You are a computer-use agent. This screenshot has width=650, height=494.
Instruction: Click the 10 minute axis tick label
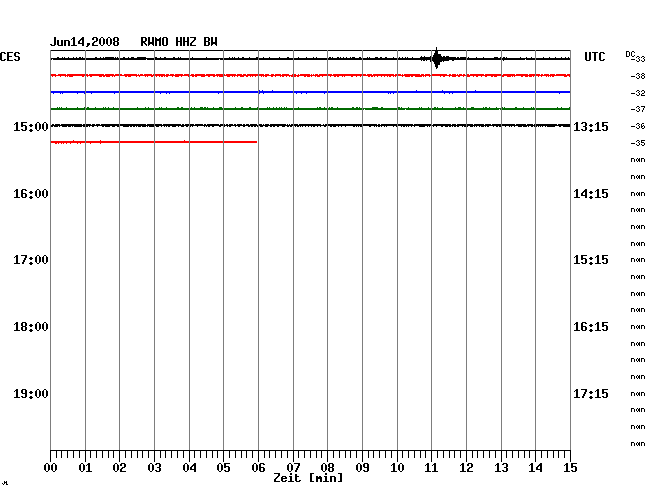tap(397, 467)
